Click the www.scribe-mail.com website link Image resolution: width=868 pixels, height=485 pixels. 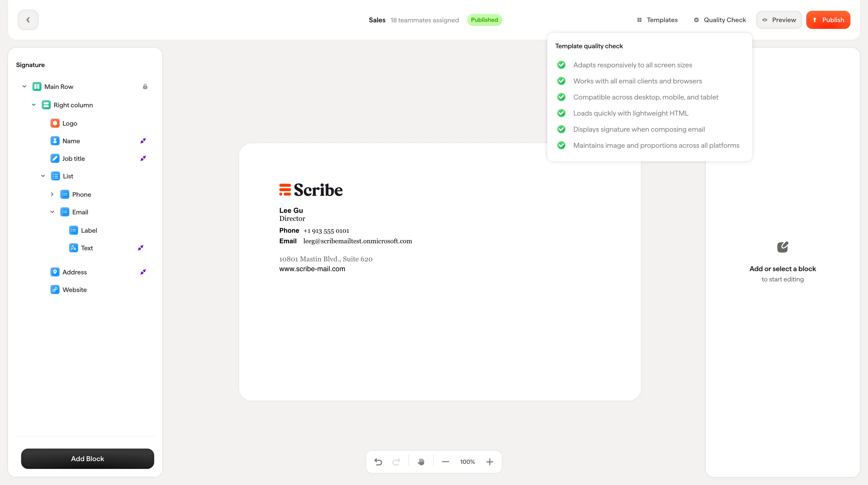coord(312,269)
